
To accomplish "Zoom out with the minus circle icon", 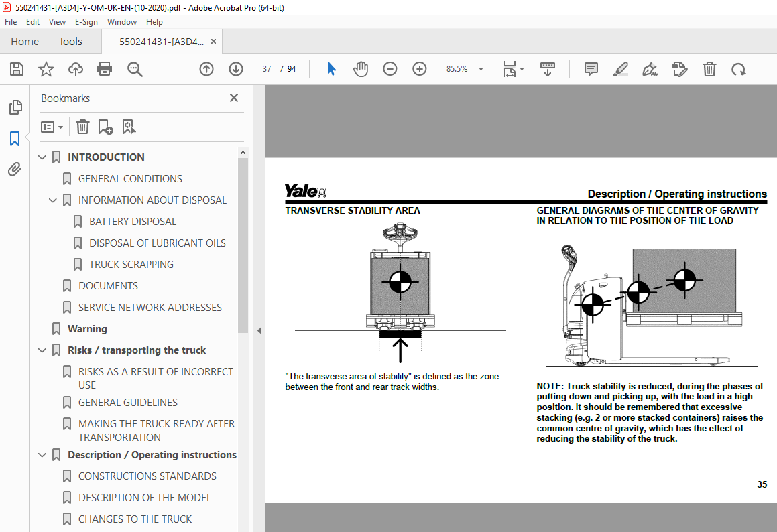I will (x=390, y=69).
